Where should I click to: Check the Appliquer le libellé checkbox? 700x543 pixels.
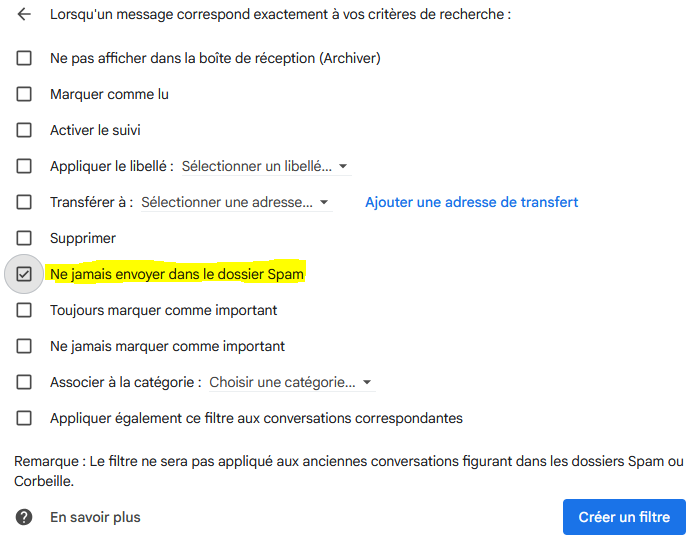24,166
